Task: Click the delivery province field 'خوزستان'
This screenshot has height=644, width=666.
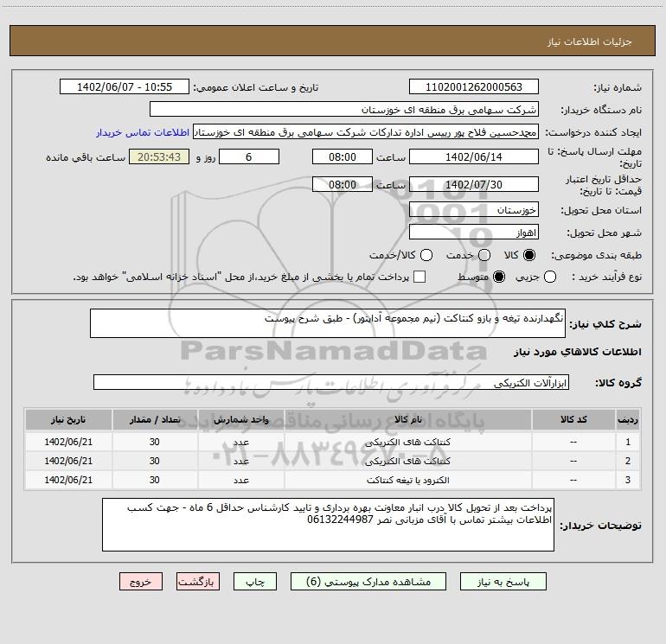Action: [473, 210]
